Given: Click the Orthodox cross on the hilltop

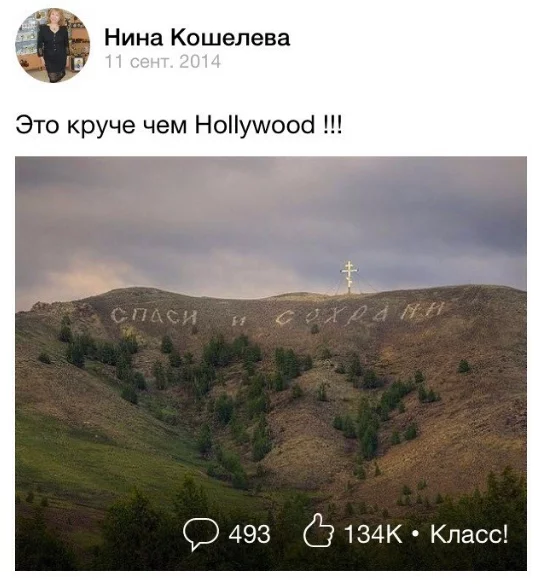Looking at the screenshot, I should click(349, 277).
